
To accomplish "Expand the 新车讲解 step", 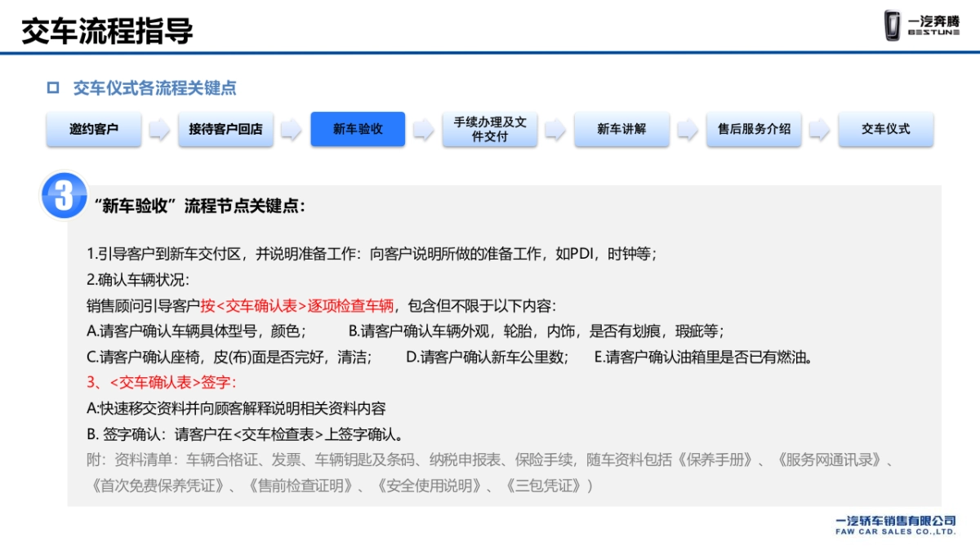I will pyautogui.click(x=621, y=129).
